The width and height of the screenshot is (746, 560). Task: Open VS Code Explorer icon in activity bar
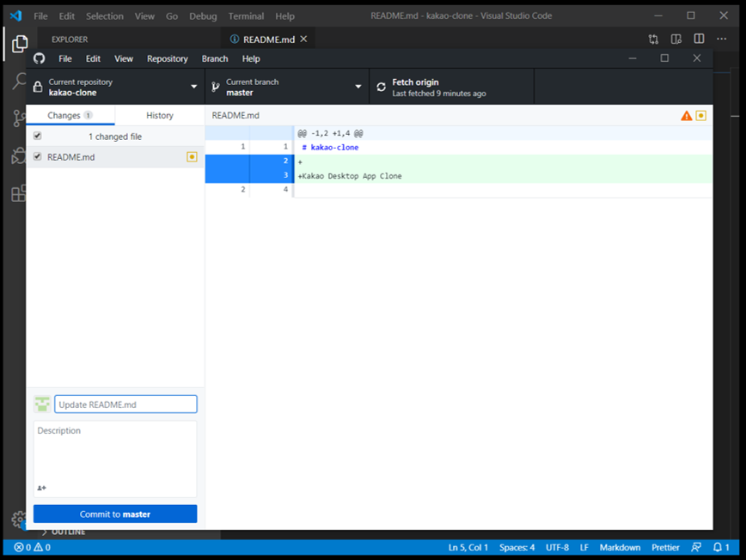tap(20, 44)
